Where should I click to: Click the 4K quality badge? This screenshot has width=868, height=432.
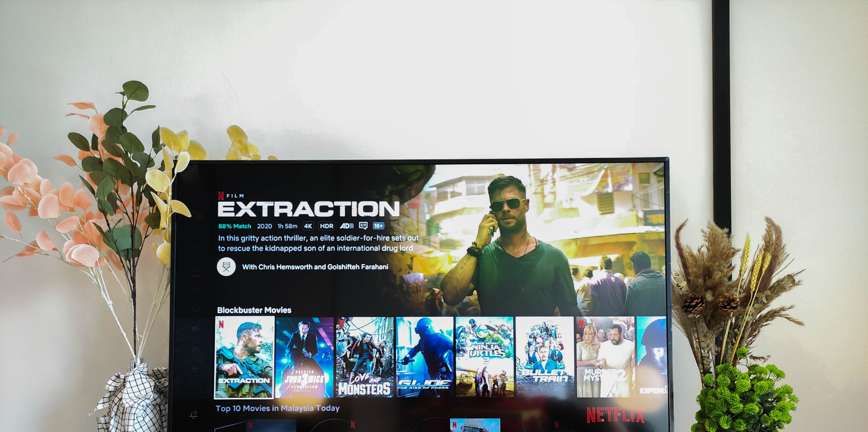308,226
